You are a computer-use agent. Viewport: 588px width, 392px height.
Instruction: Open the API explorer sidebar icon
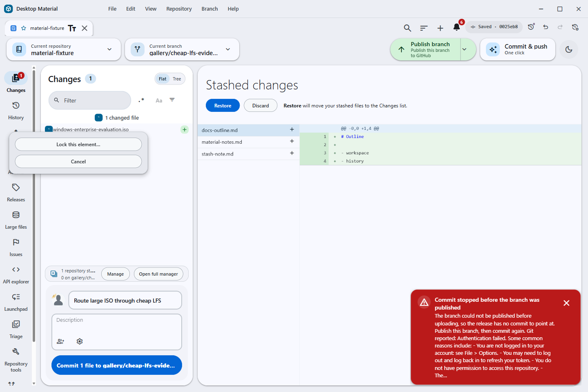click(16, 275)
